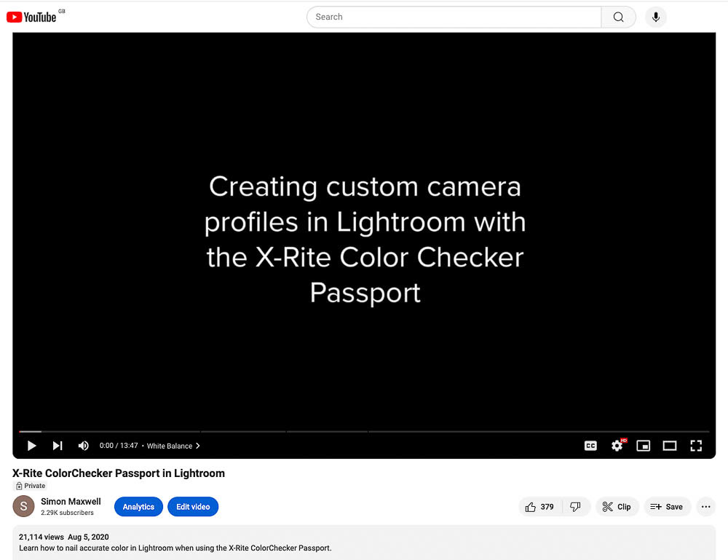The image size is (728, 560).
Task: Toggle closed captions (CC)
Action: (590, 446)
